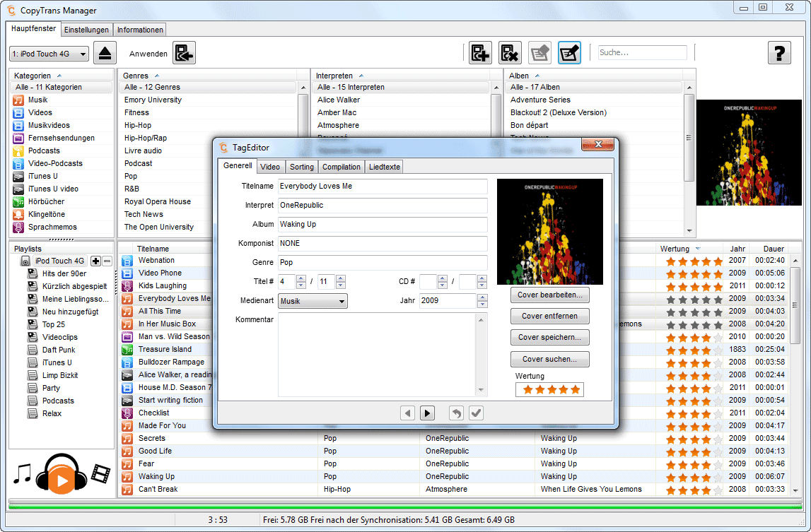
Task: Select the Klingeltöne category
Action: (x=62, y=214)
